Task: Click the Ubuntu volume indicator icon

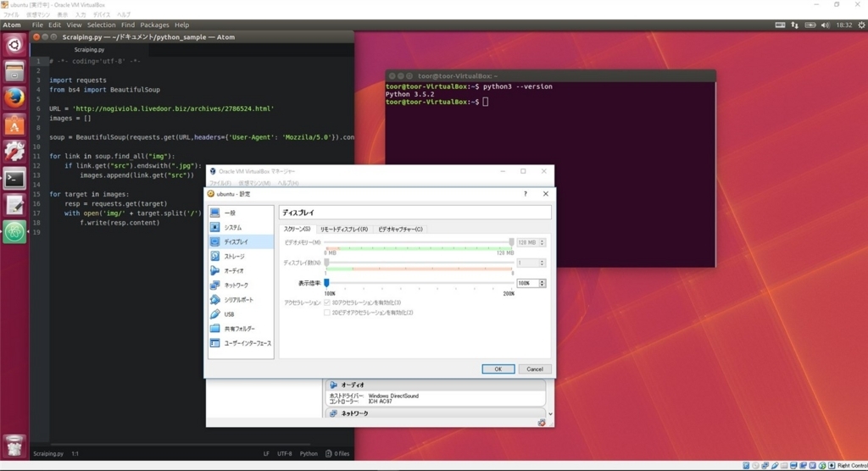Action: 825,25
